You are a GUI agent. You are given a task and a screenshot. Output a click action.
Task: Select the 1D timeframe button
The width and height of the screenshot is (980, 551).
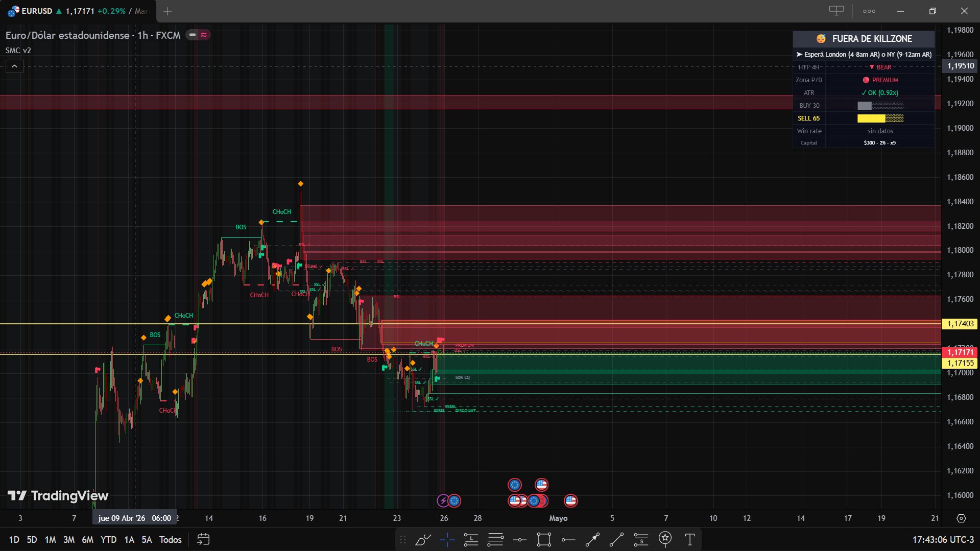coord(14,539)
